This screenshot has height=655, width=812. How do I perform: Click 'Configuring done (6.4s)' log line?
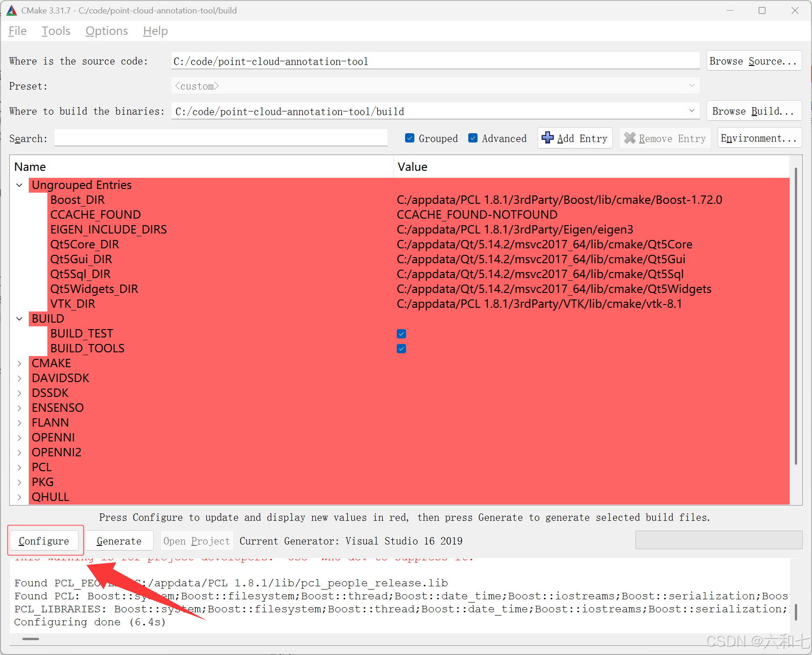coord(90,622)
